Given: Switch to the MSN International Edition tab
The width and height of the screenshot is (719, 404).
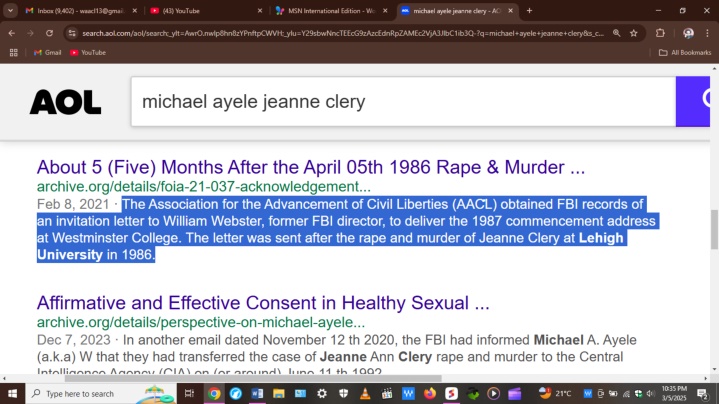Looking at the screenshot, I should click(330, 11).
